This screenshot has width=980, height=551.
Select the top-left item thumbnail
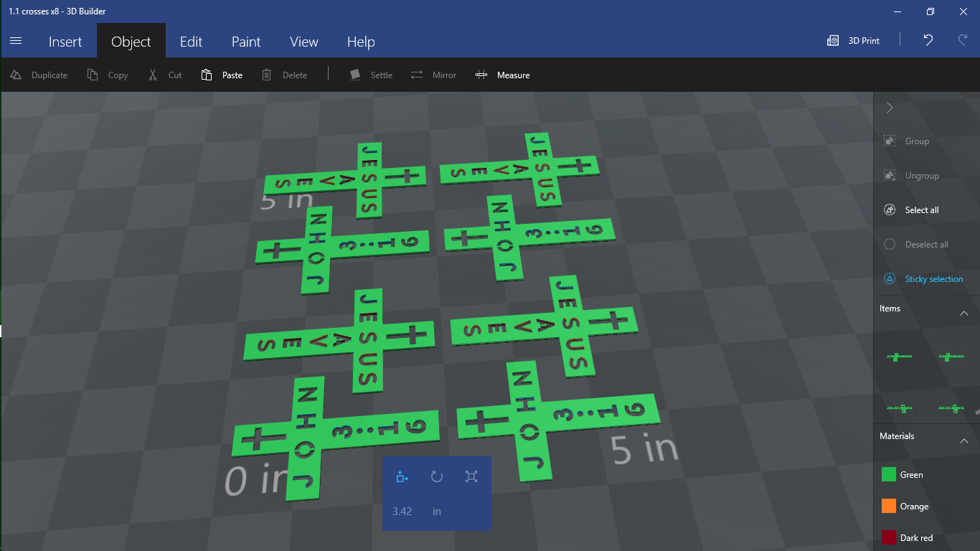point(900,356)
